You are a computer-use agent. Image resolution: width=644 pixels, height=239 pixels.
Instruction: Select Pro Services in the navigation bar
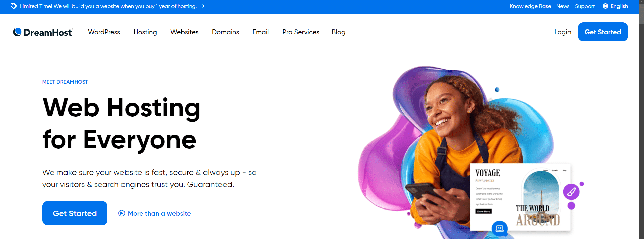coord(301,32)
